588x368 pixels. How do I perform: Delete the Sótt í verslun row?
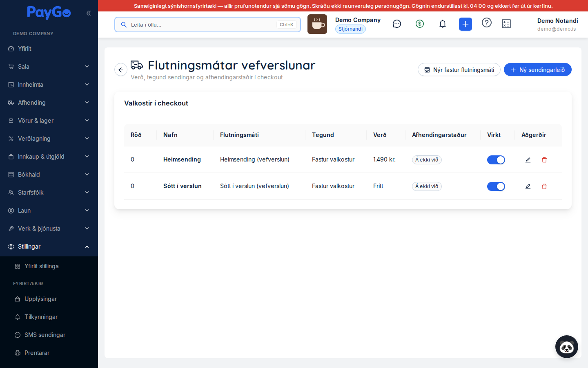544,186
